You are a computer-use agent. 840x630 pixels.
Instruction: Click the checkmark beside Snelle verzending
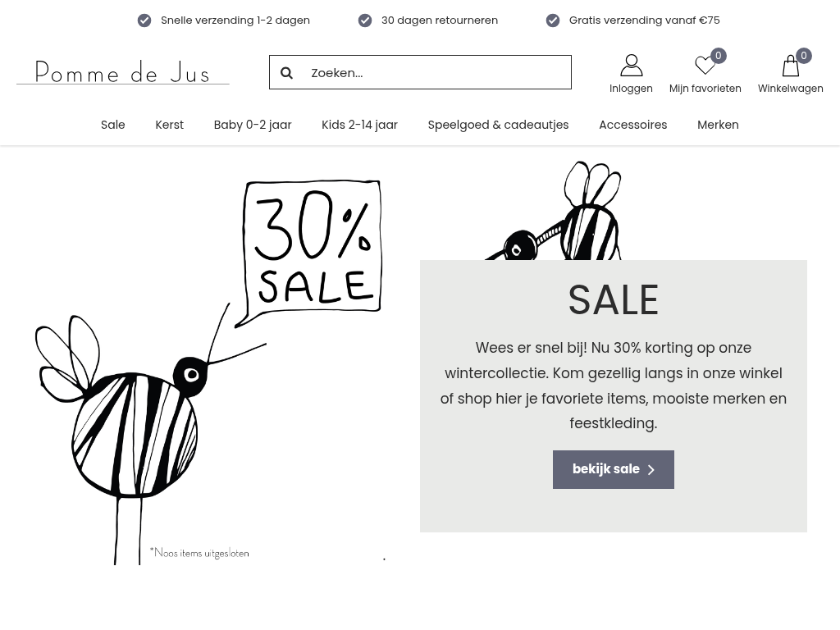pyautogui.click(x=144, y=21)
